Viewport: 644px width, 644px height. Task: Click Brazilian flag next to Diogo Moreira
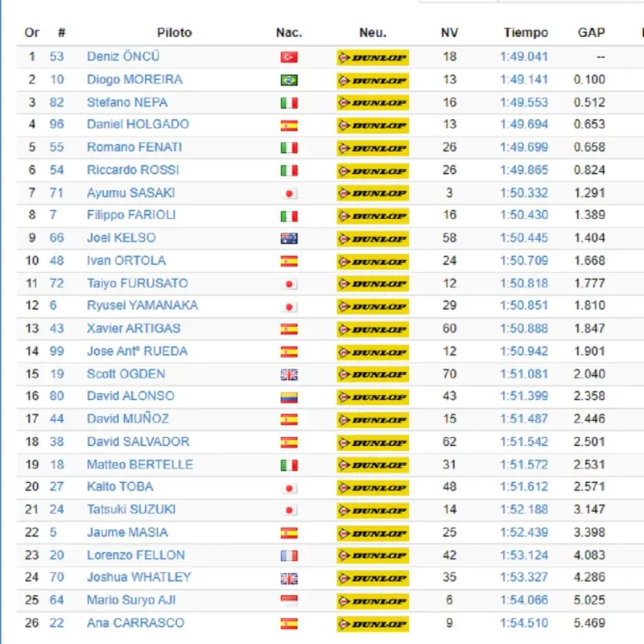click(x=288, y=80)
